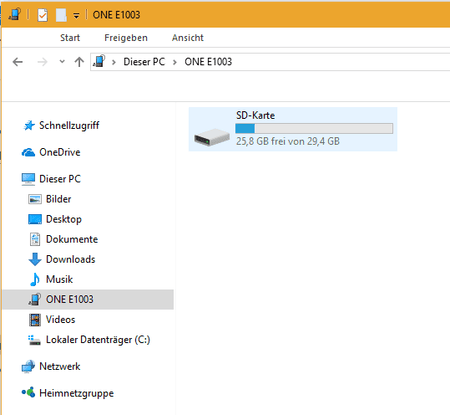Go forward with the right arrow button
Image resolution: width=450 pixels, height=415 pixels.
(x=42, y=62)
